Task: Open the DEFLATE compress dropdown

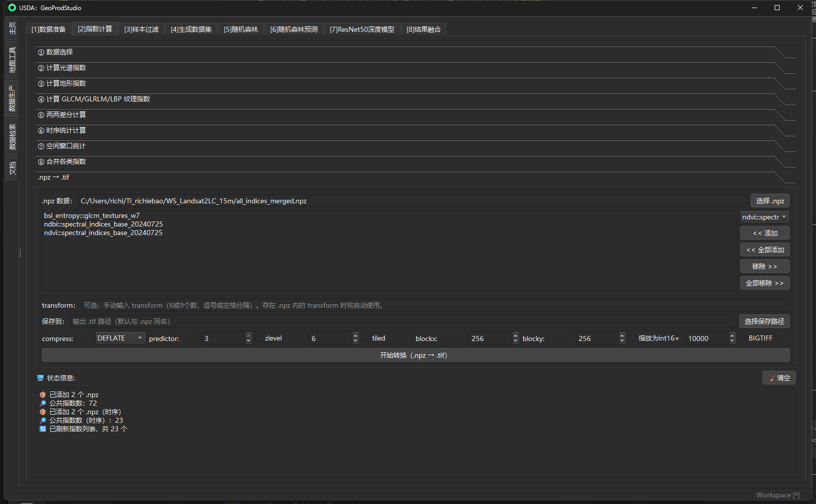Action: tap(120, 338)
